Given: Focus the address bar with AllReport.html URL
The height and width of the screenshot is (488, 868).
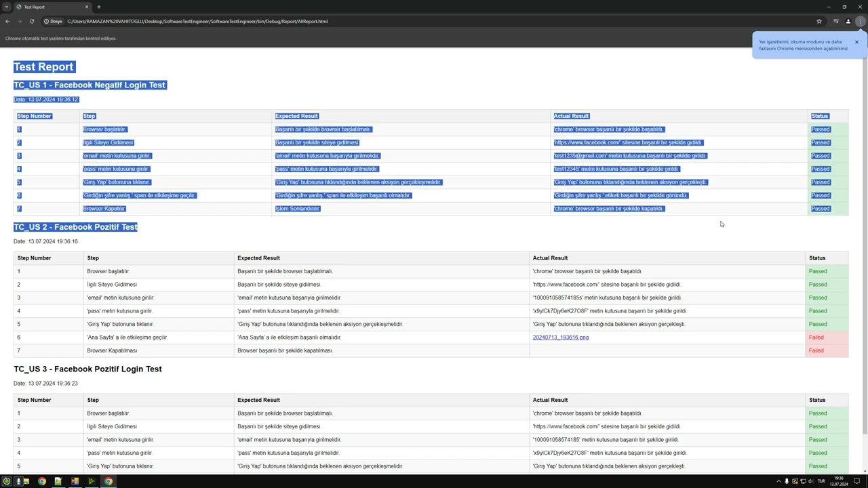Looking at the screenshot, I should click(x=434, y=21).
